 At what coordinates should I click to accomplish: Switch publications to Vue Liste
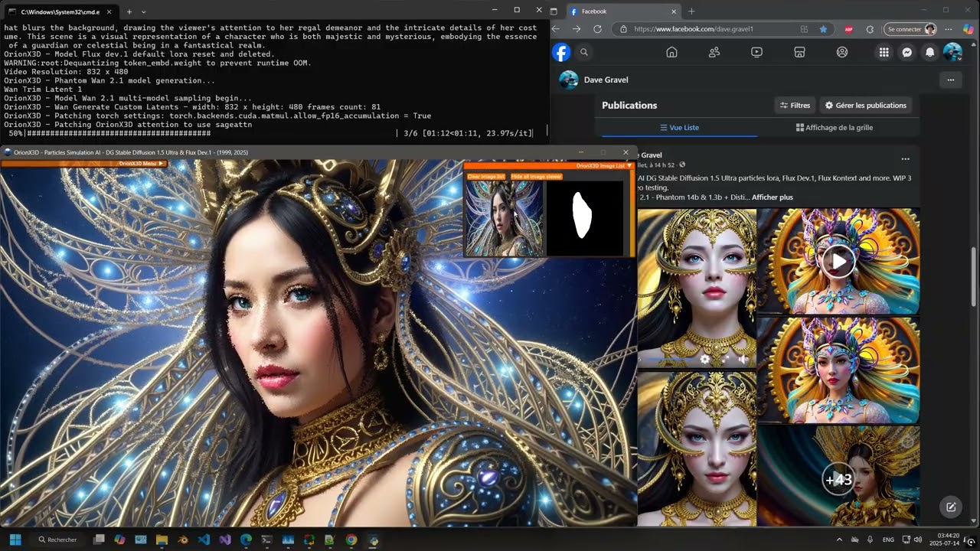click(680, 128)
